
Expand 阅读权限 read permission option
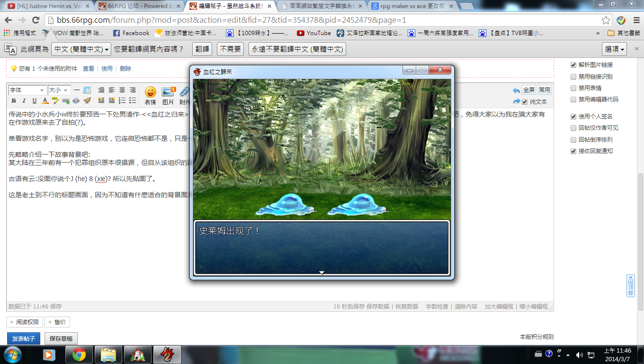25,322
